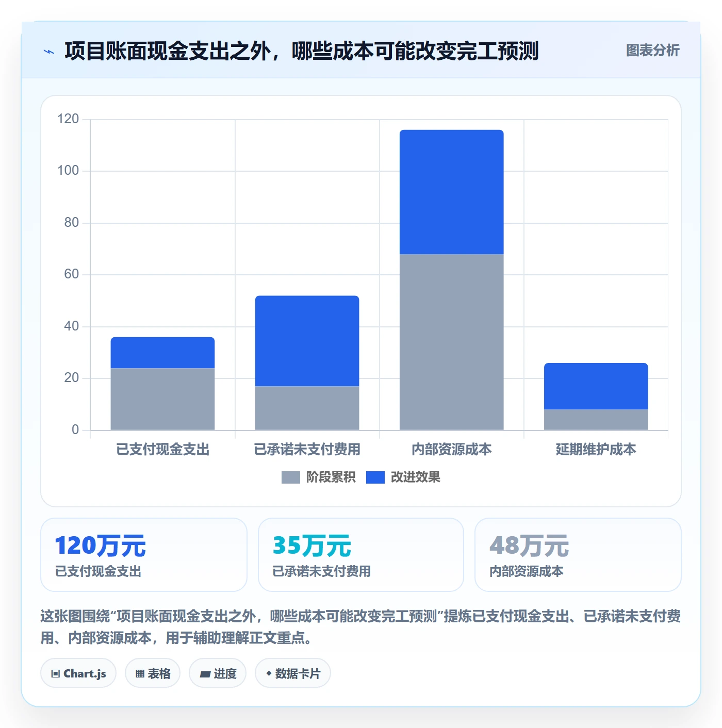Toggle the 阶段累积 legend swatch

[x=290, y=477]
